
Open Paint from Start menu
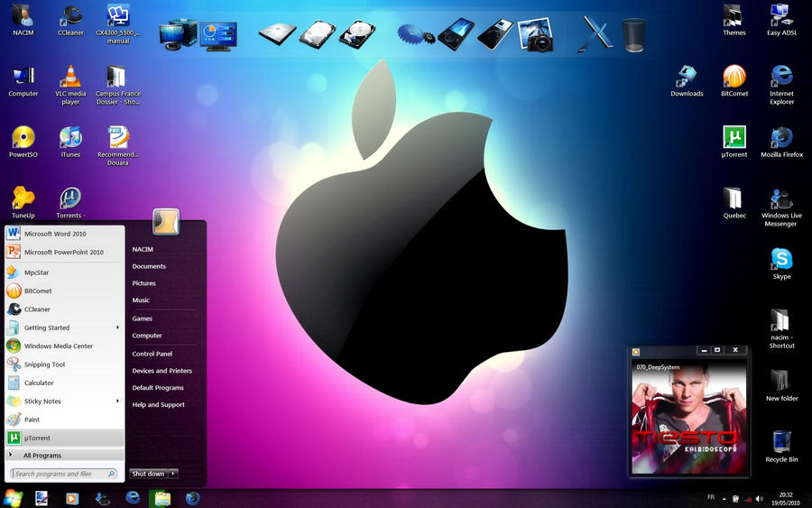(x=65, y=420)
